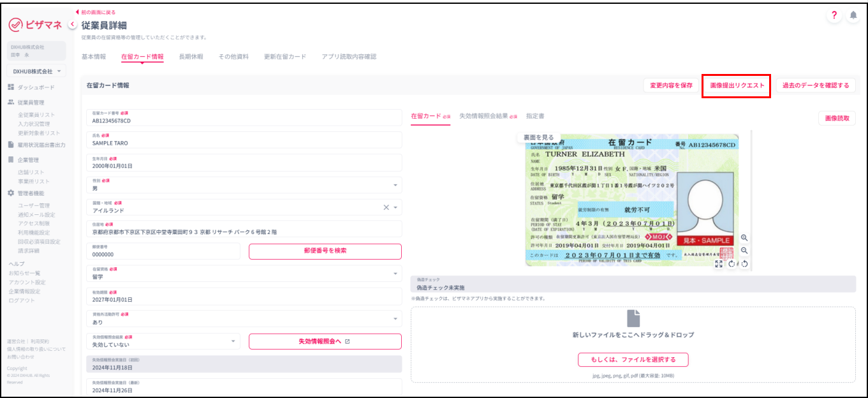
Task: Click the 画像提出リクエスト button
Action: tap(737, 85)
